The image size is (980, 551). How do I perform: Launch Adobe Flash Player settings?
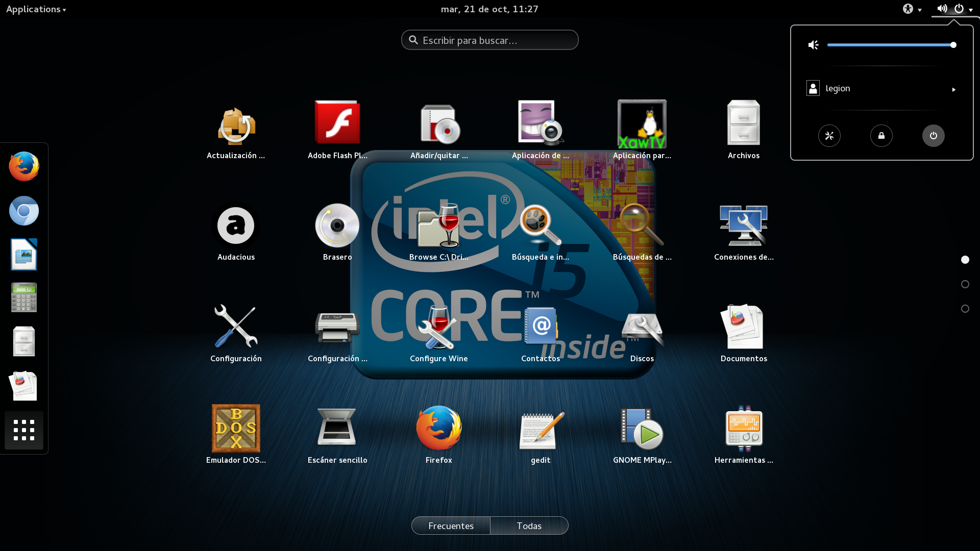point(337,131)
